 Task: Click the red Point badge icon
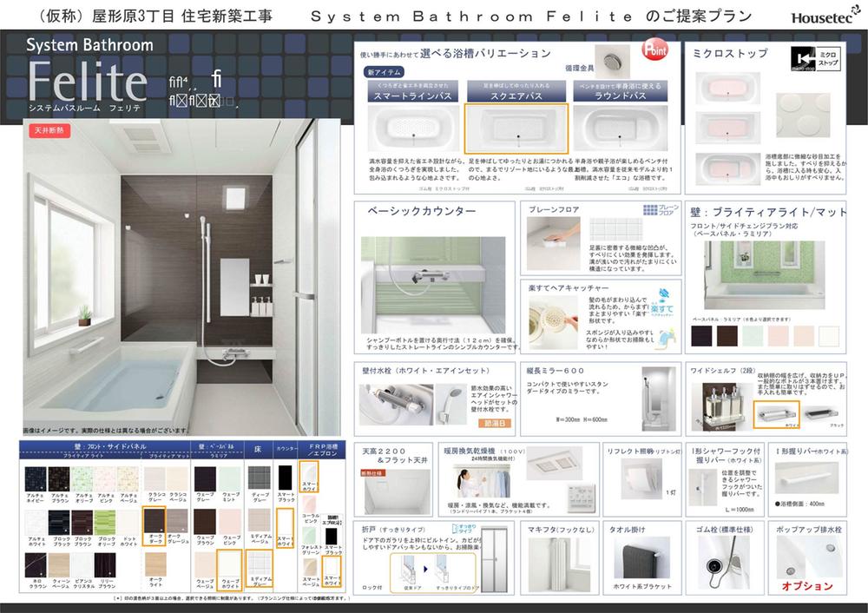[654, 49]
